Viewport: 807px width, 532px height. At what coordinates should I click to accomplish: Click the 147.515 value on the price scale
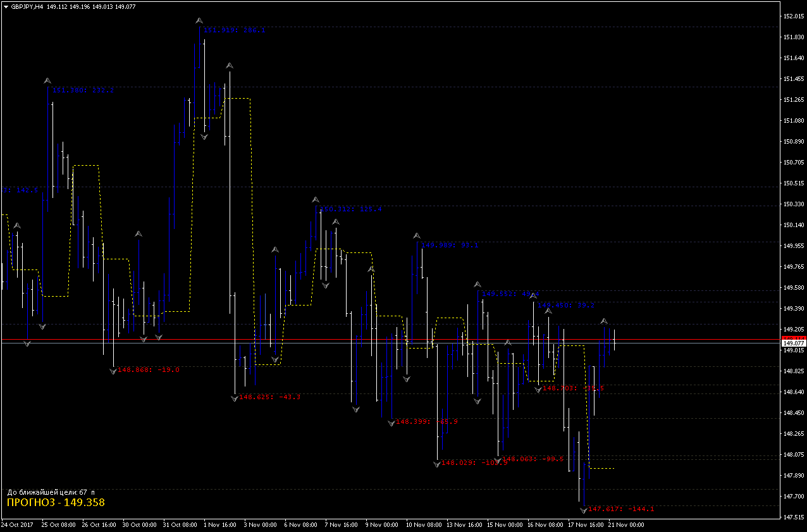coord(793,517)
